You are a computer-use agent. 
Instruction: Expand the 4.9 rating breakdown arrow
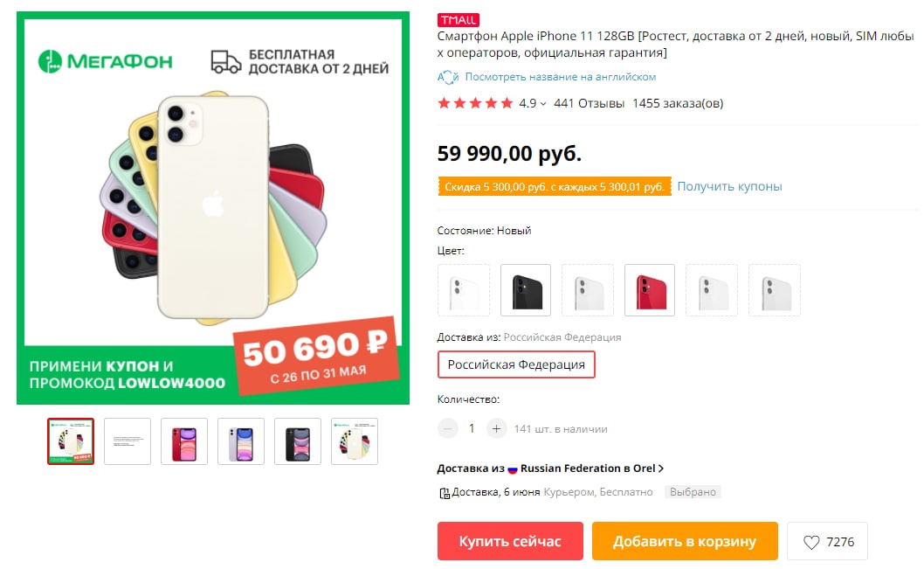click(x=543, y=104)
